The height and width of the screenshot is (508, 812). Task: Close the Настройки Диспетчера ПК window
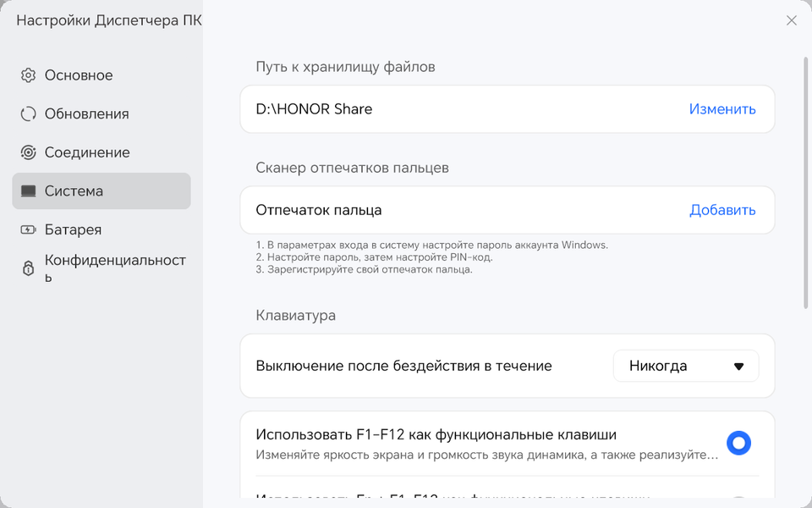coord(792,20)
